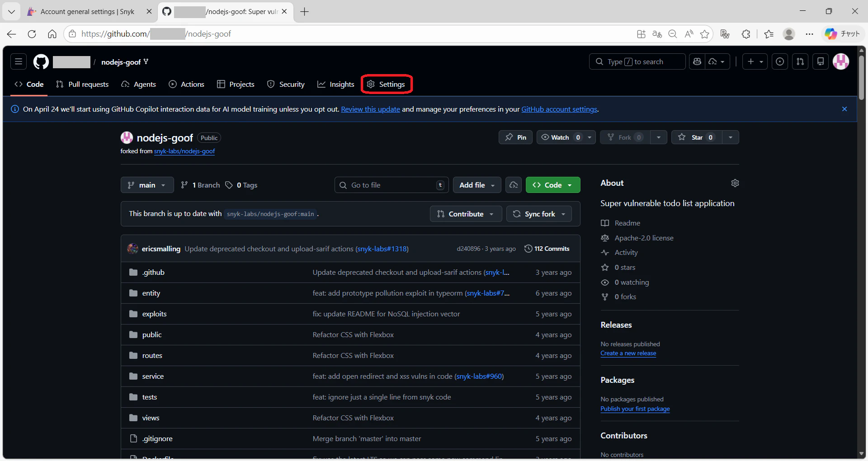Click the Review this update link
The height and width of the screenshot is (461, 868).
(x=370, y=109)
